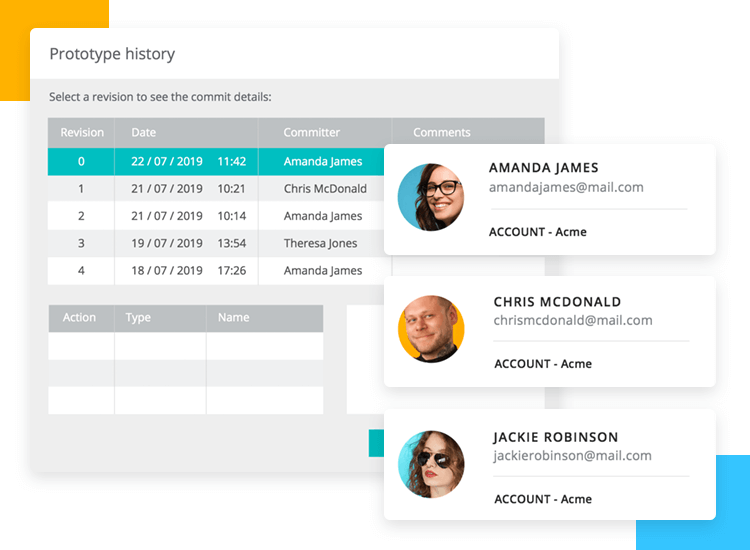Click the JACKIE ROBINSON card name
750x550 pixels.
pyautogui.click(x=555, y=437)
